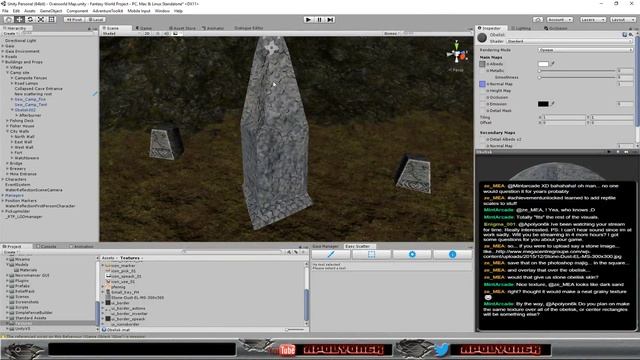Click the Albedo eyedropper icon

553,64
